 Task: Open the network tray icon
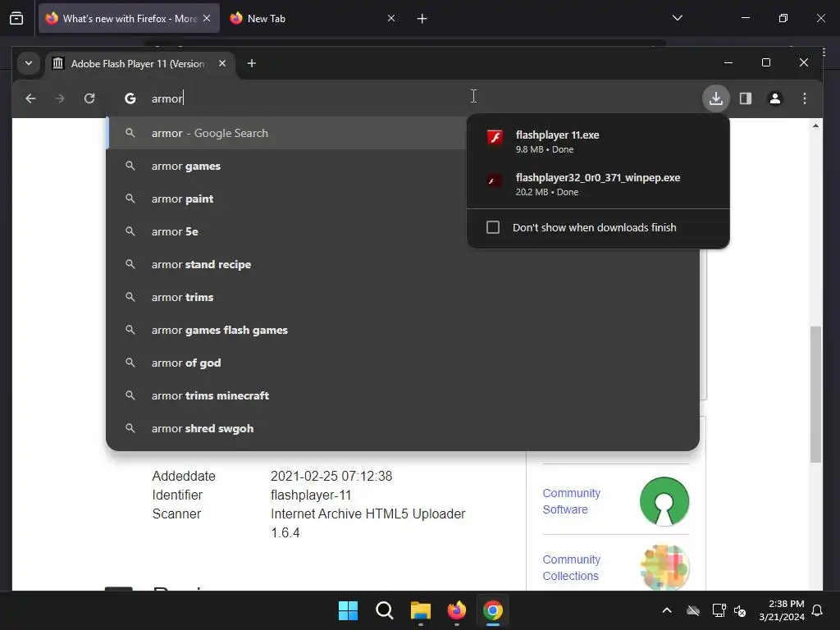coord(719,610)
